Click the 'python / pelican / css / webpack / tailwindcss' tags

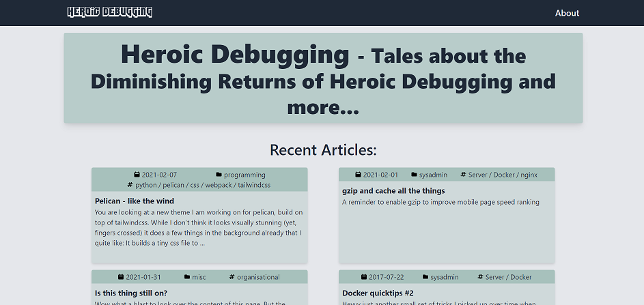point(203,185)
